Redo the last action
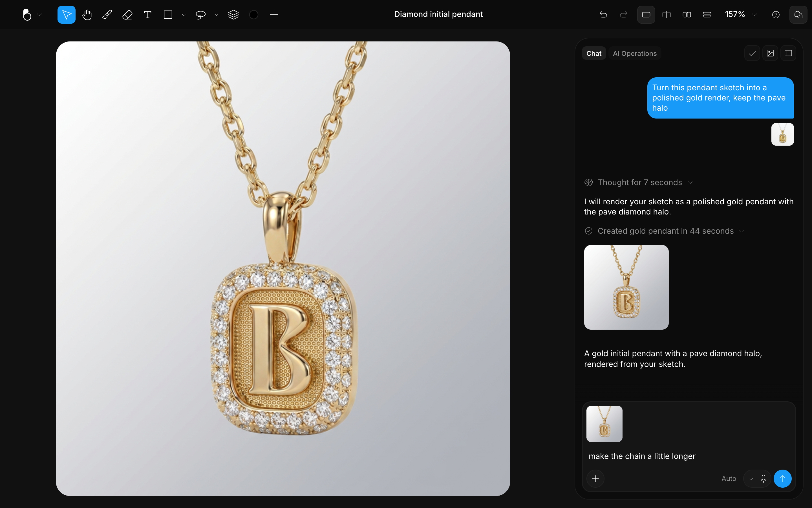This screenshot has height=508, width=812. pos(623,15)
